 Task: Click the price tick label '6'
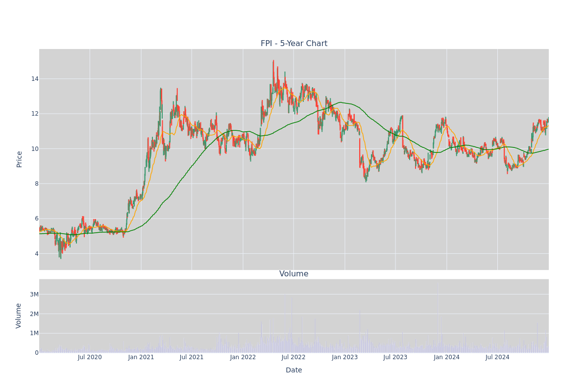pyautogui.click(x=36, y=219)
